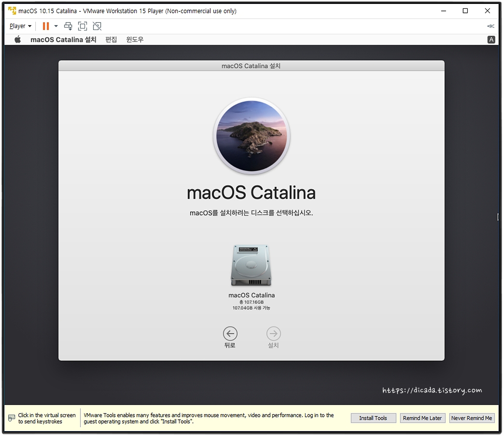Click the '107.04GB 사용 가능' text
504x436 pixels.
click(x=252, y=308)
